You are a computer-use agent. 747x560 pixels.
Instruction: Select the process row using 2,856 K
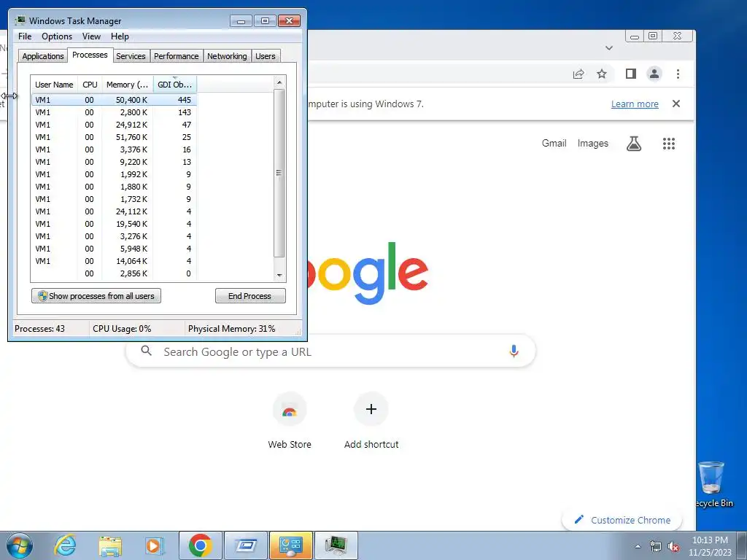point(115,273)
